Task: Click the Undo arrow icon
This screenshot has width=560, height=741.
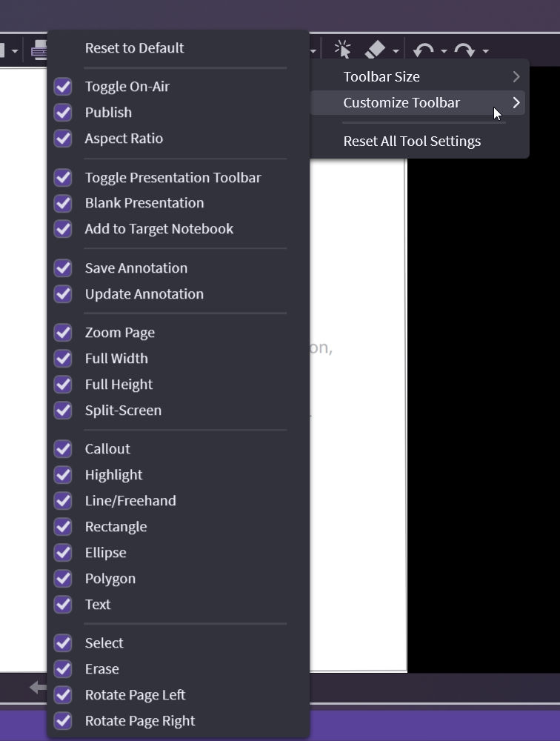Action: [x=424, y=50]
